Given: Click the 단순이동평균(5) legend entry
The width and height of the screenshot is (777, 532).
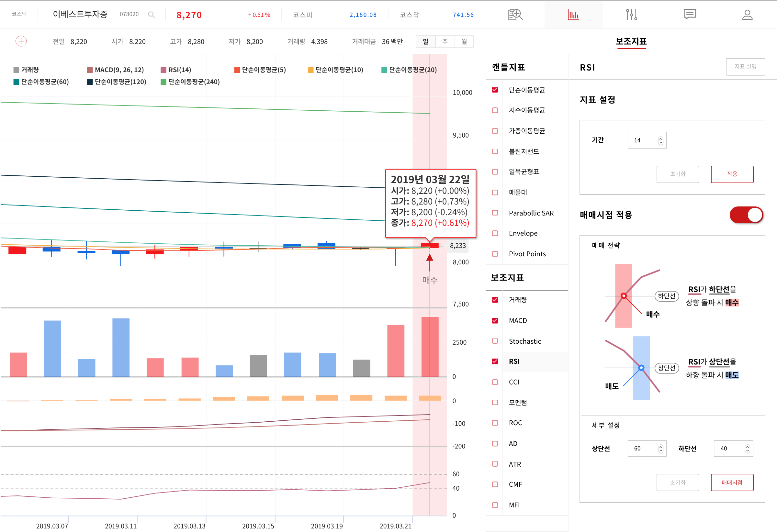Looking at the screenshot, I should [260, 70].
